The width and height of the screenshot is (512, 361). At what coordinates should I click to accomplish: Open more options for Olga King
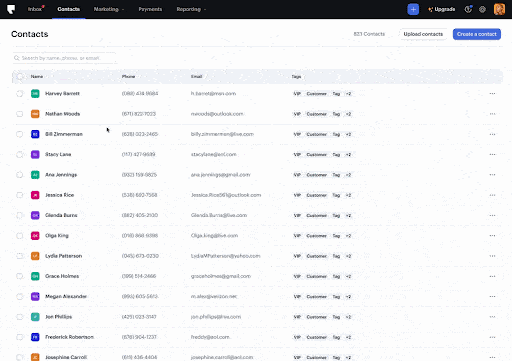tap(492, 236)
